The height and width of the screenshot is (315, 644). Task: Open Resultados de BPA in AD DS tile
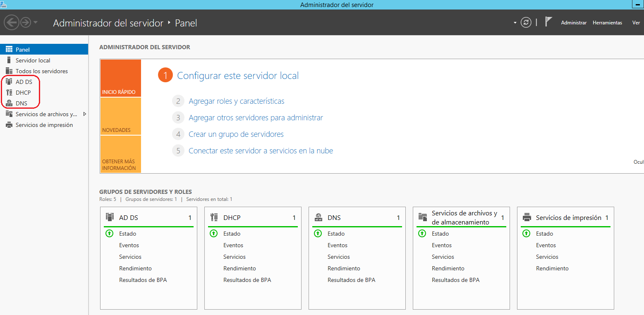coord(143,280)
